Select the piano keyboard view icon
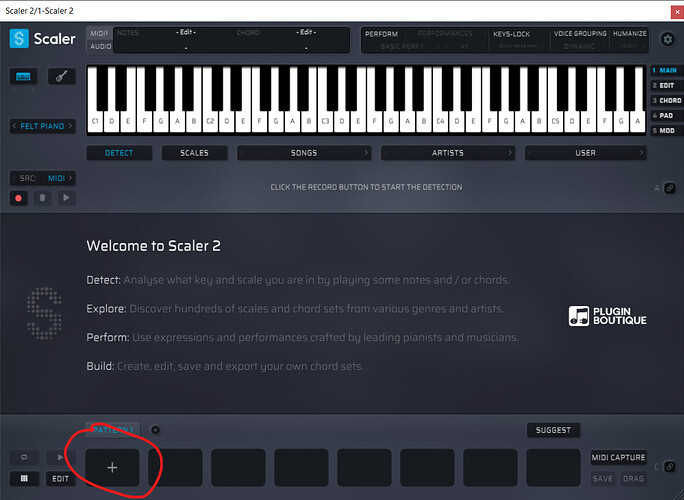Viewport: 684px width, 500px height. [23, 76]
